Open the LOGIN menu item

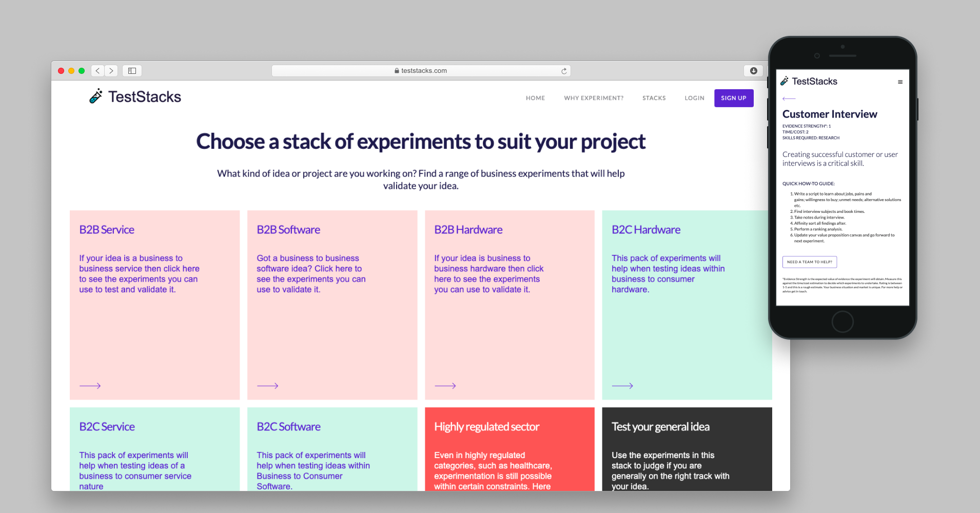tap(694, 98)
